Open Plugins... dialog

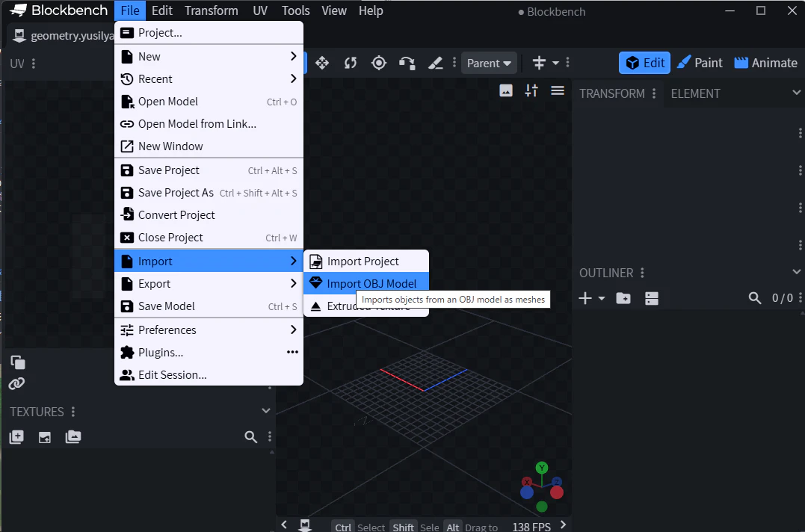pos(209,353)
